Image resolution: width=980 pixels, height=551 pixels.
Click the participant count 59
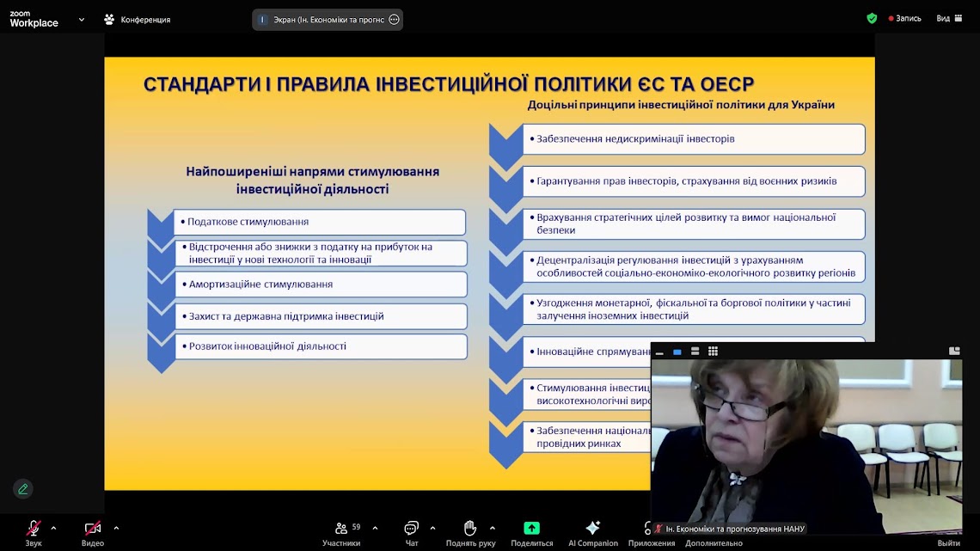[x=356, y=527]
